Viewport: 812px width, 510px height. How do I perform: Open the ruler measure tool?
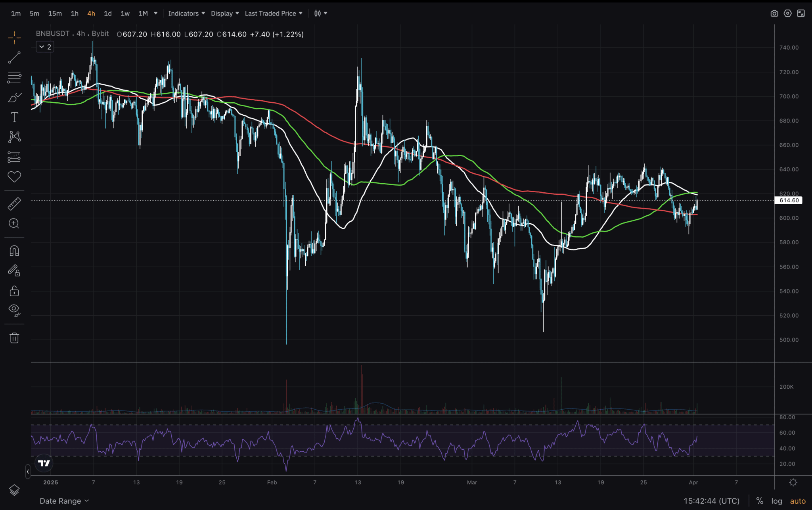pyautogui.click(x=14, y=204)
